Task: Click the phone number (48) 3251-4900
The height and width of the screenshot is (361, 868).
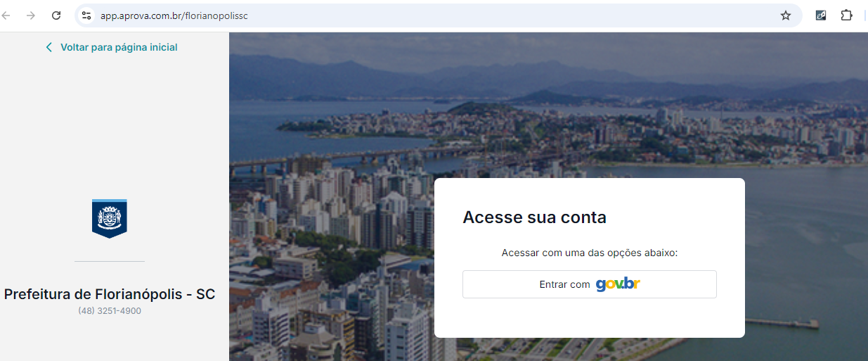Action: coord(110,311)
